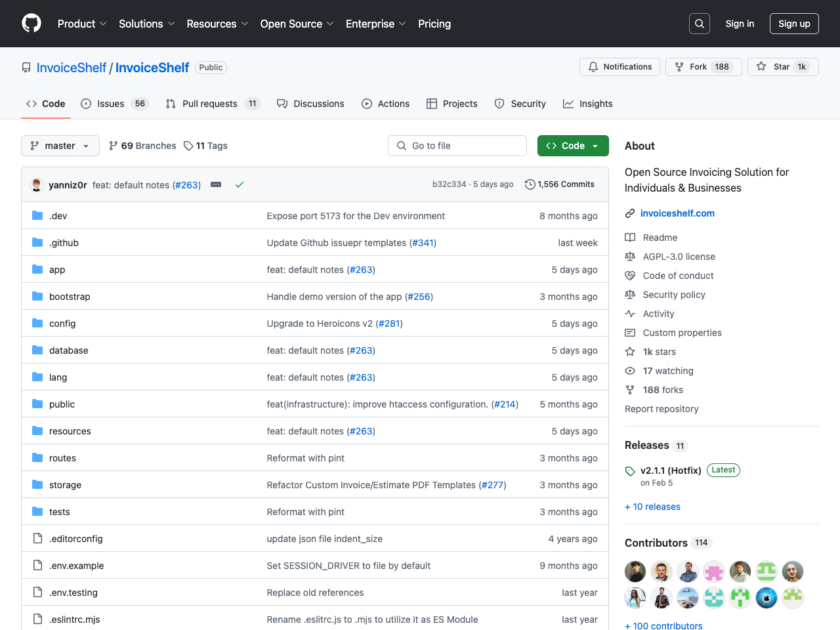This screenshot has height=630, width=840.
Task: Visit invoiceshelf.com website link
Action: [677, 213]
